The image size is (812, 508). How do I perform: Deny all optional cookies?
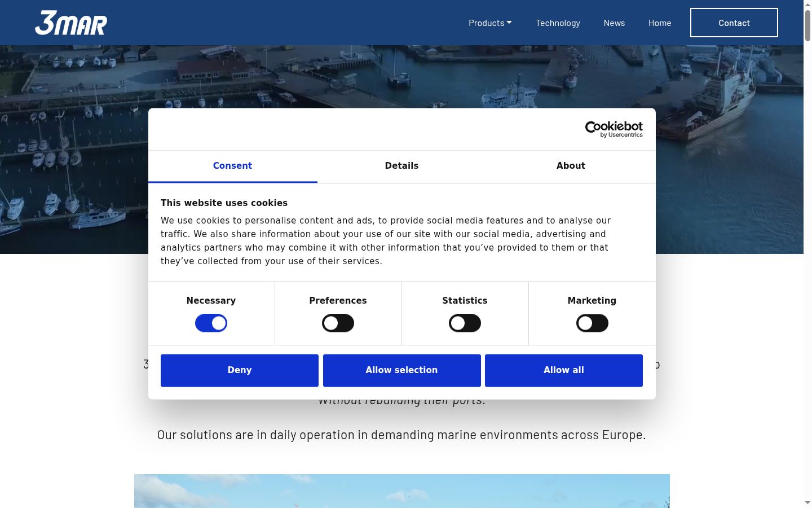(240, 370)
